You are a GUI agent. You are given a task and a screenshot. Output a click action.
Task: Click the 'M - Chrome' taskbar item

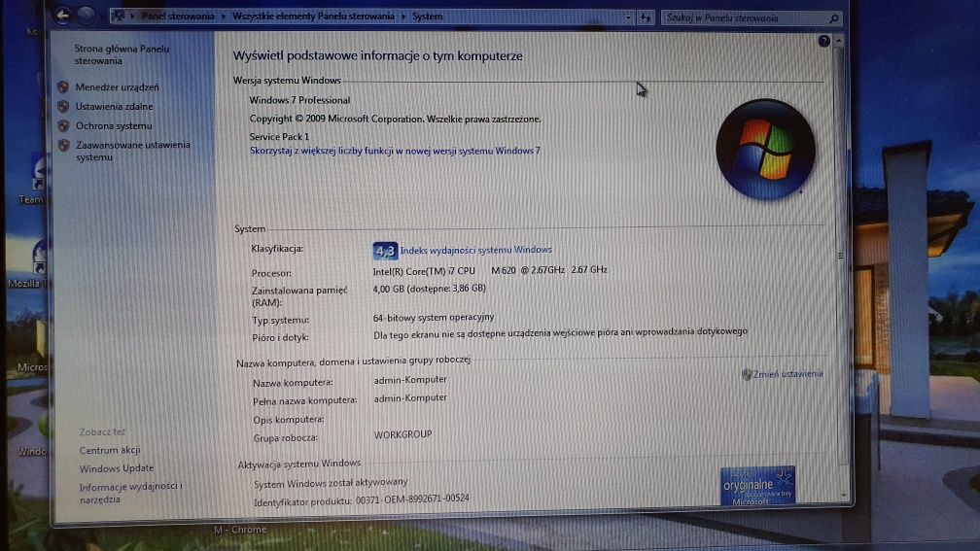[240, 529]
